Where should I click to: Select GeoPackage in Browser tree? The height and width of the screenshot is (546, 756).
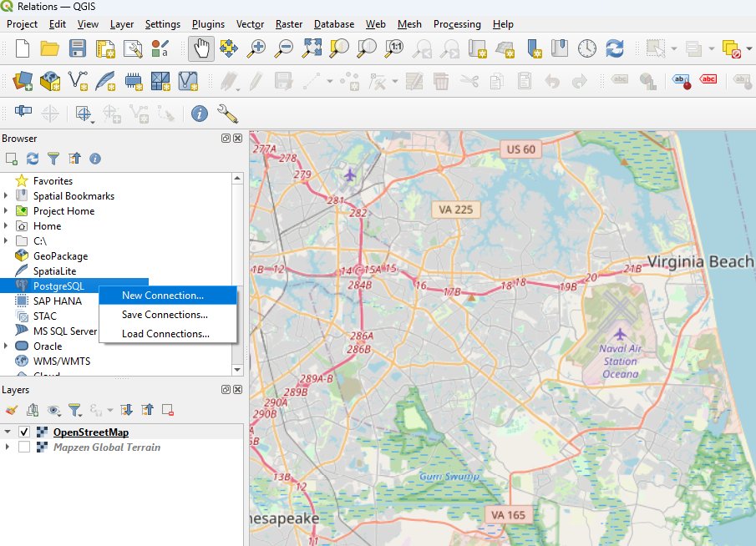(x=60, y=256)
